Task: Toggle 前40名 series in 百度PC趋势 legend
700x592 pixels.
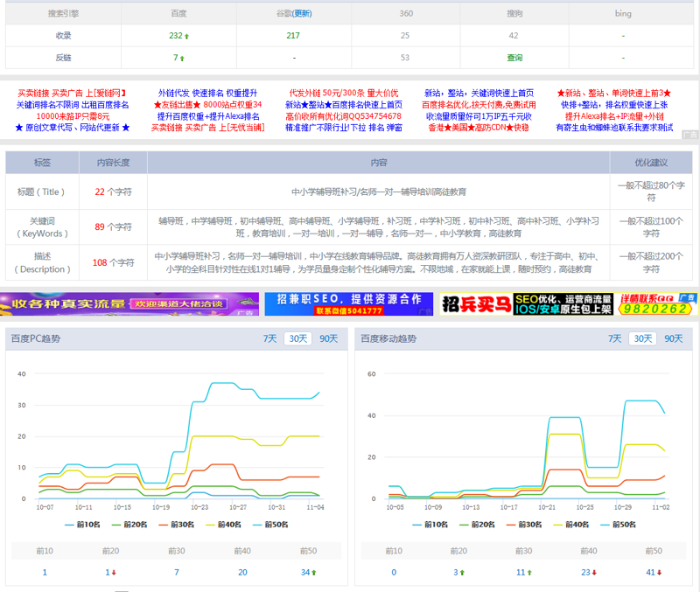Action: click(x=223, y=525)
